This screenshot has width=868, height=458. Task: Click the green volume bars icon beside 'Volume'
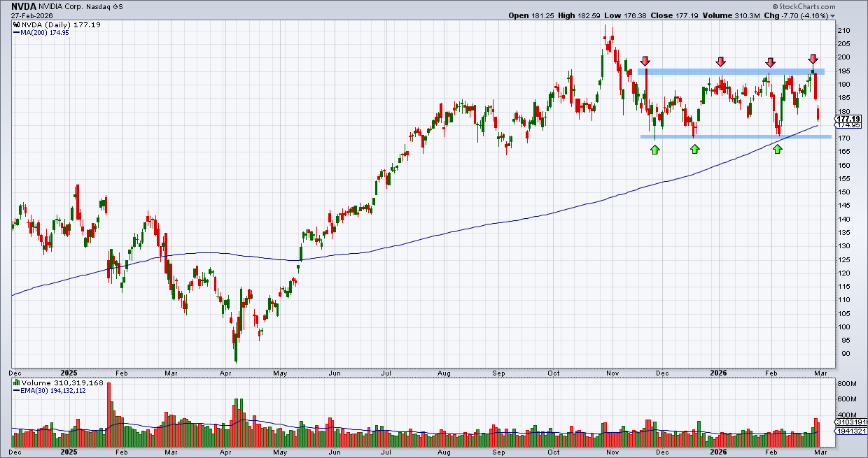coord(16,384)
